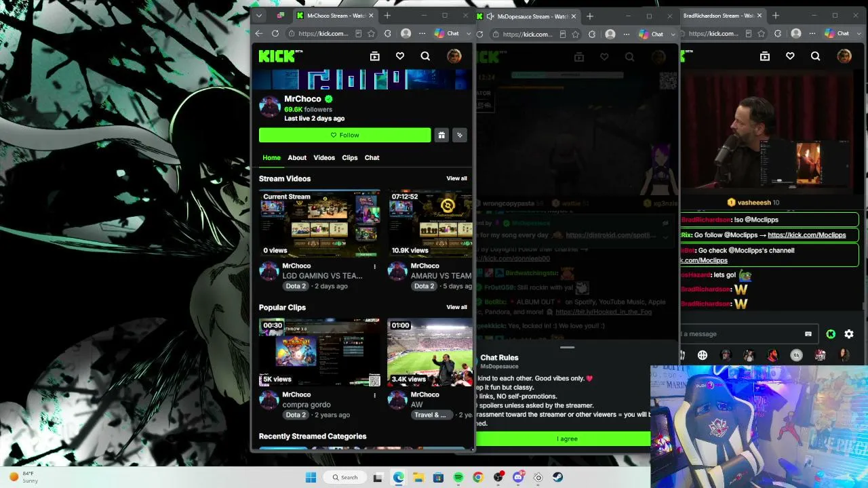Image resolution: width=868 pixels, height=488 pixels.
Task: Open Edge workspaces icon in MrChoco window
Action: (280, 16)
